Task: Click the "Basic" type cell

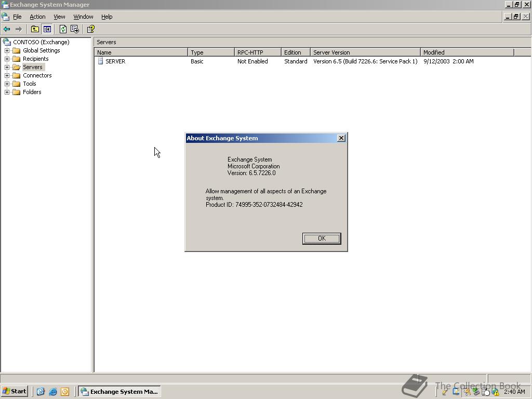Action: click(x=197, y=61)
